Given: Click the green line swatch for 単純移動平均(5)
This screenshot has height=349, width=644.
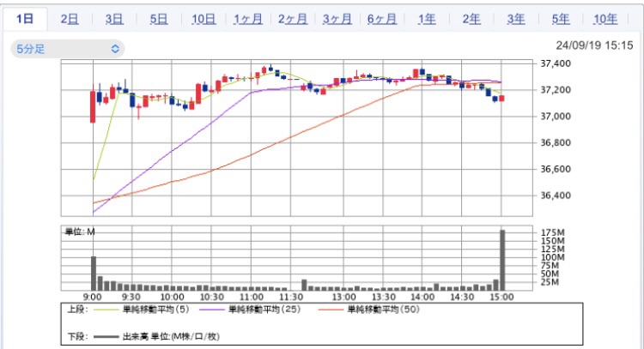Looking at the screenshot, I should 106,310.
